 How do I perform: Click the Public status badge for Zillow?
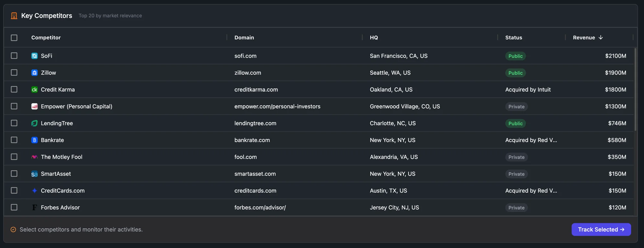(x=515, y=73)
